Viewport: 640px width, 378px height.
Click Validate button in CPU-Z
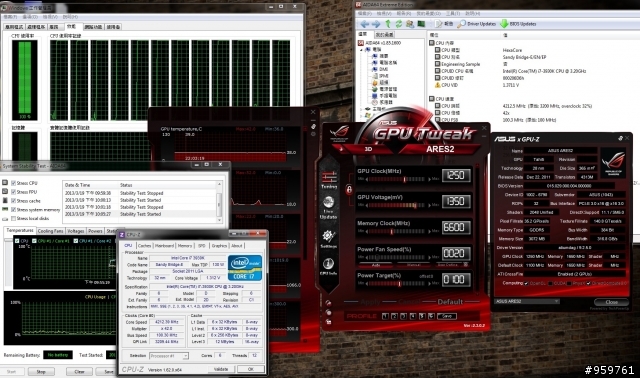pyautogui.click(x=221, y=369)
